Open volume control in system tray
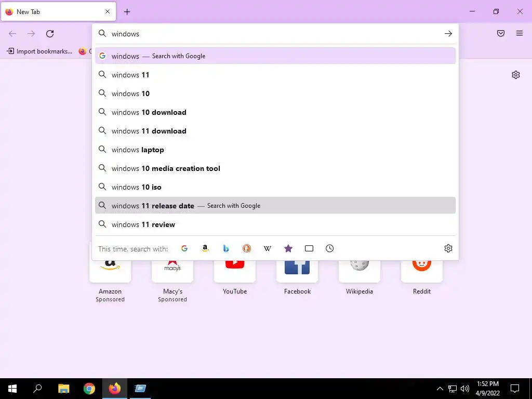 (465, 389)
